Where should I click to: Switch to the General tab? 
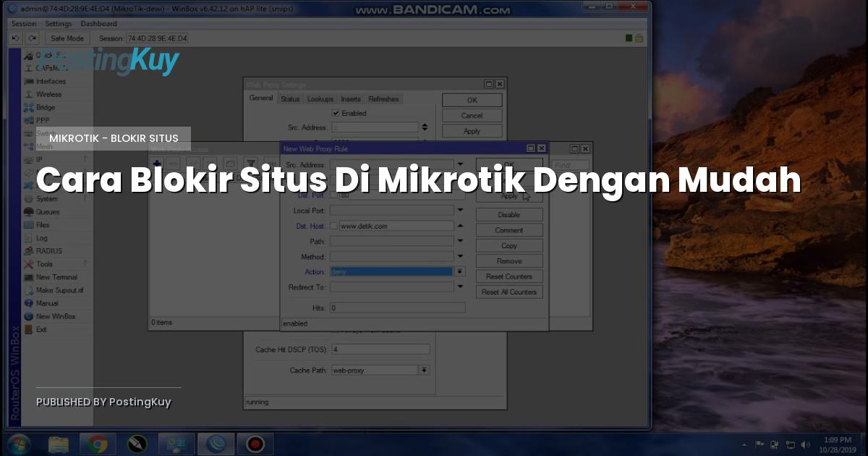coord(261,98)
